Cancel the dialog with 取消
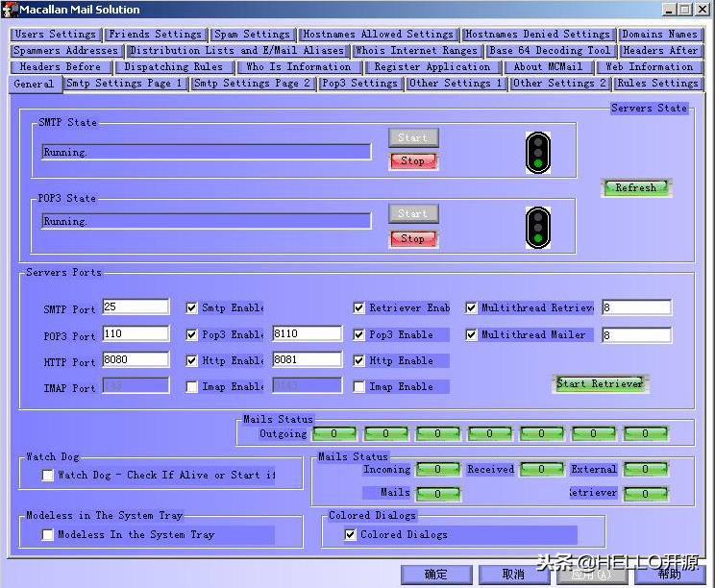The width and height of the screenshot is (715, 588). point(514,575)
